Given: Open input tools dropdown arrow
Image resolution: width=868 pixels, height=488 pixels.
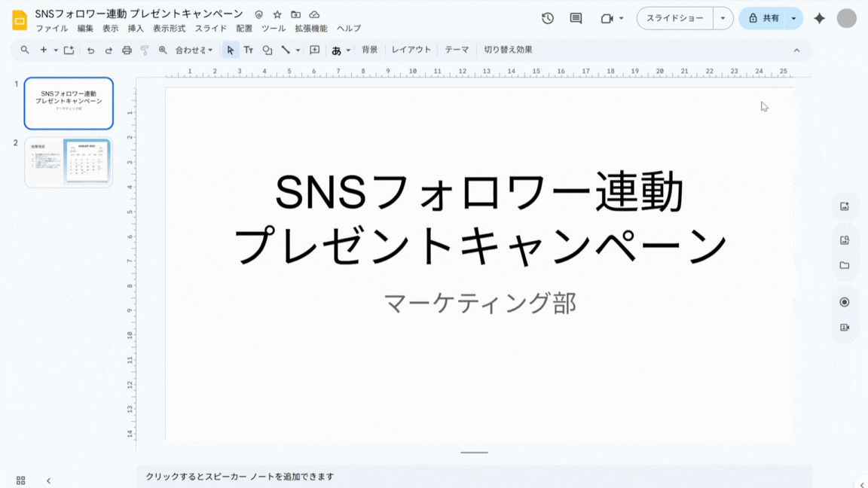Looking at the screenshot, I should tap(348, 50).
